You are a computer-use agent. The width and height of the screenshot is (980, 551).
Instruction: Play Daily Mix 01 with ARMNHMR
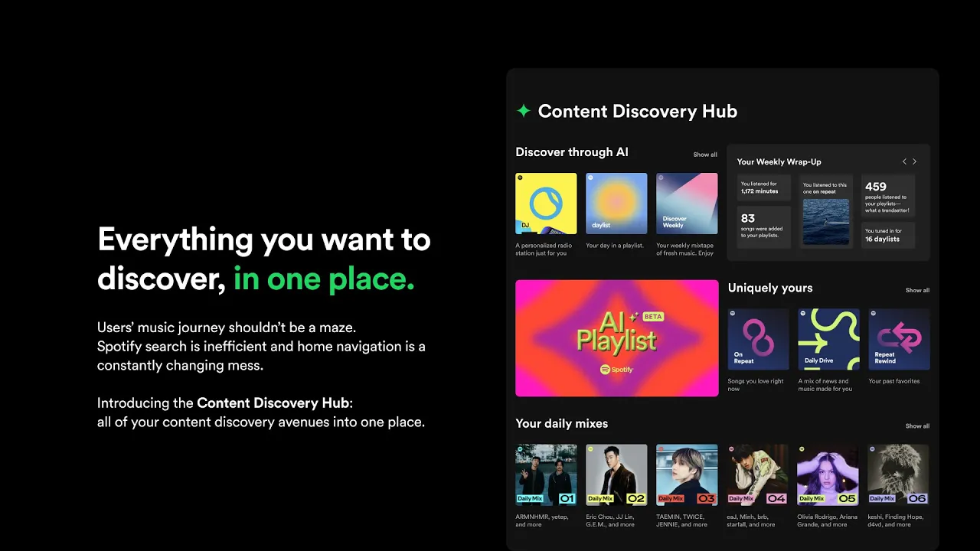coord(546,475)
